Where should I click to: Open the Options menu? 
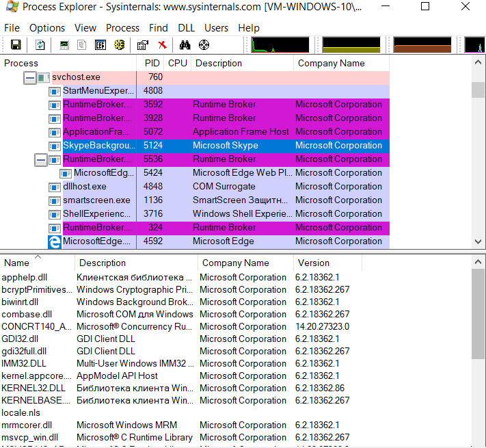pos(47,28)
